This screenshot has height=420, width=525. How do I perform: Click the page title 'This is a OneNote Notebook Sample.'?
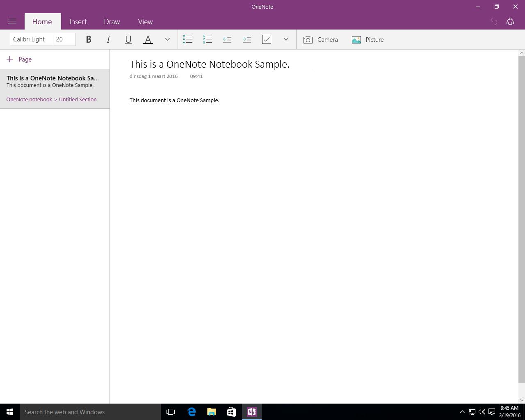click(210, 64)
